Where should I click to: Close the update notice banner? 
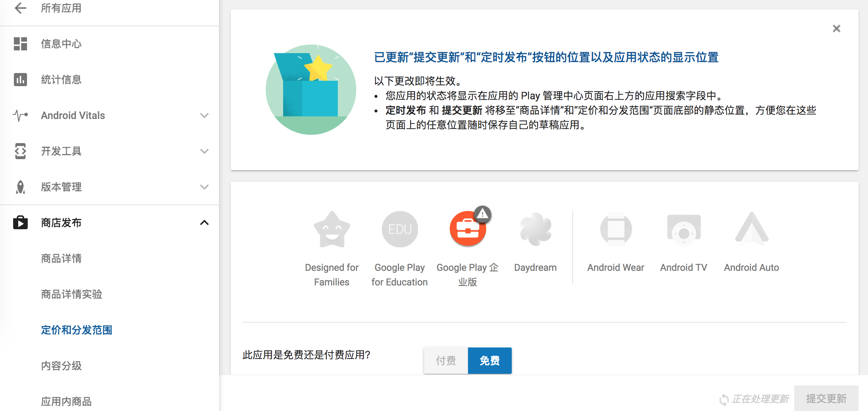click(x=836, y=28)
